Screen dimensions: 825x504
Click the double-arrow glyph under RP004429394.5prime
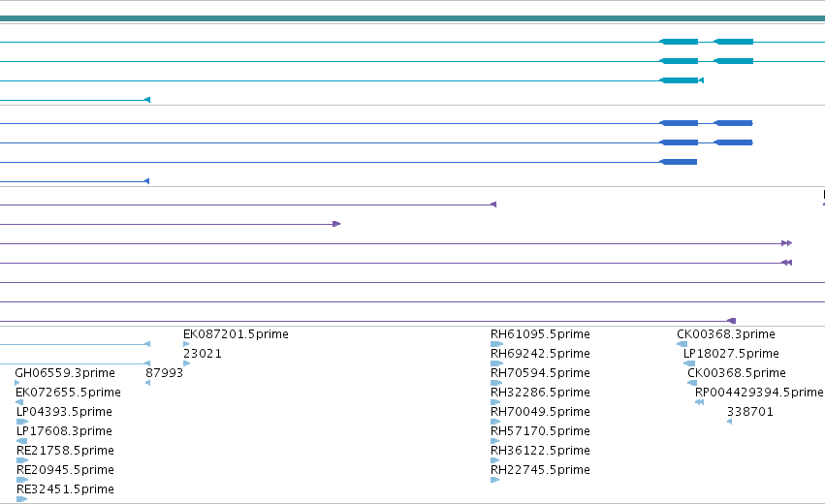tap(699, 402)
